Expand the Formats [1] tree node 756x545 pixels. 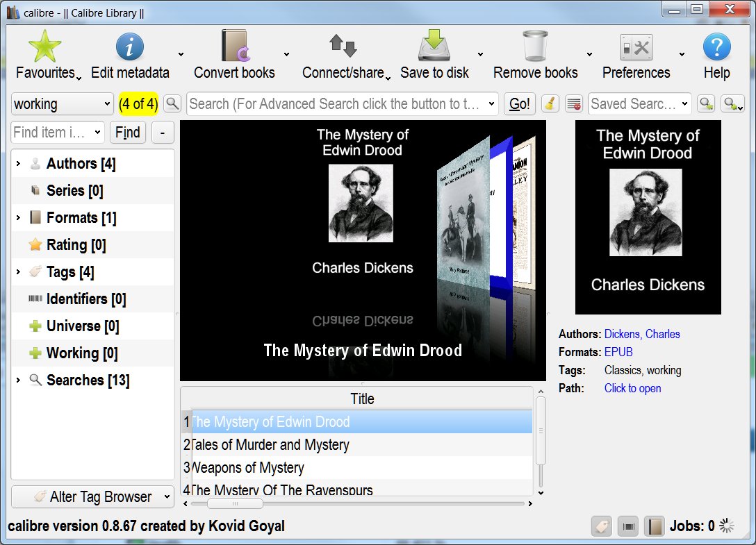pos(18,218)
